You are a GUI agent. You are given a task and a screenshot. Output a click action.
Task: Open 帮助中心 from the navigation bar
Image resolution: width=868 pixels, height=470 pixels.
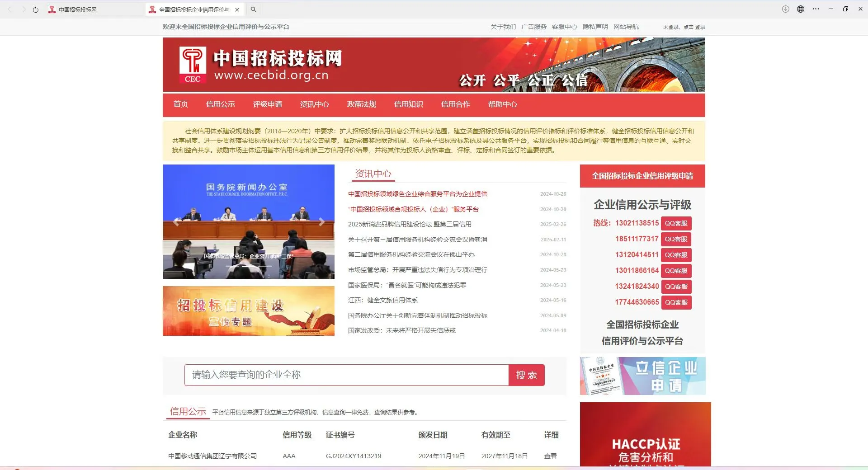502,104
